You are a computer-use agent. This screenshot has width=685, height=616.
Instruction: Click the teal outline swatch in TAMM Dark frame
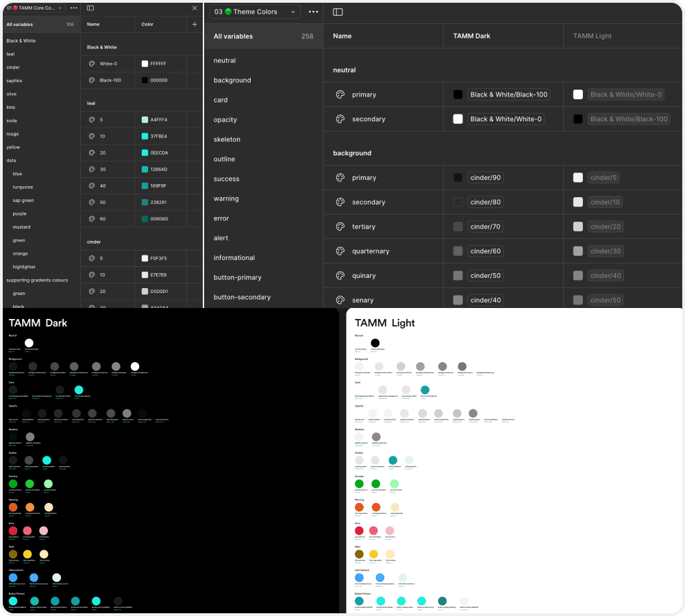tap(47, 460)
